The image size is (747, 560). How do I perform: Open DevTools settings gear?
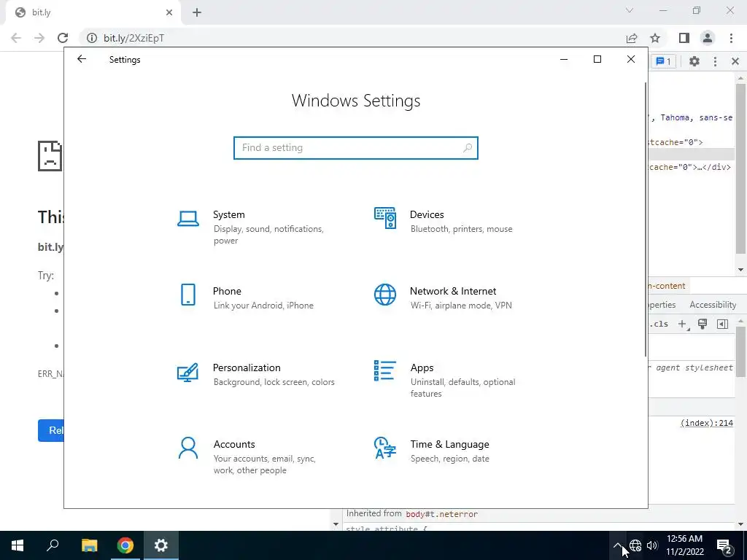click(694, 61)
